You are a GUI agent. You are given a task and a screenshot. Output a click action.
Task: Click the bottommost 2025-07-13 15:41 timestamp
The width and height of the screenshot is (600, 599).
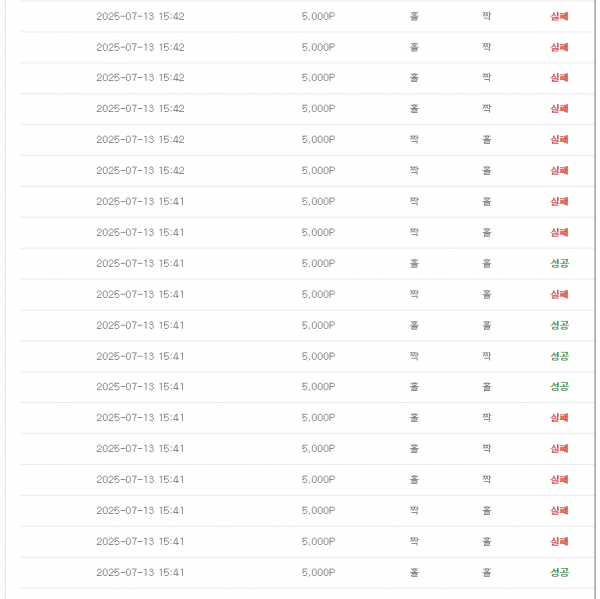click(x=140, y=572)
